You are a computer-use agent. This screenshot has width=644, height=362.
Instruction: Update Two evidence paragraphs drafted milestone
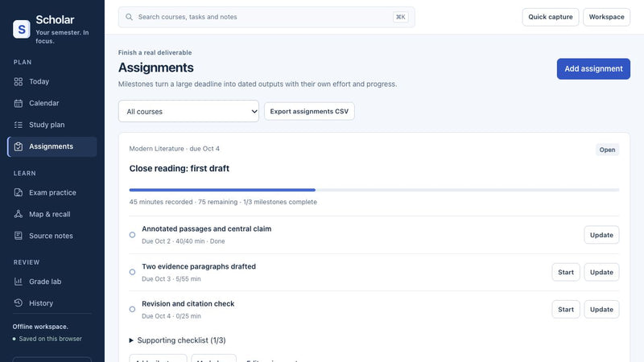pos(601,272)
